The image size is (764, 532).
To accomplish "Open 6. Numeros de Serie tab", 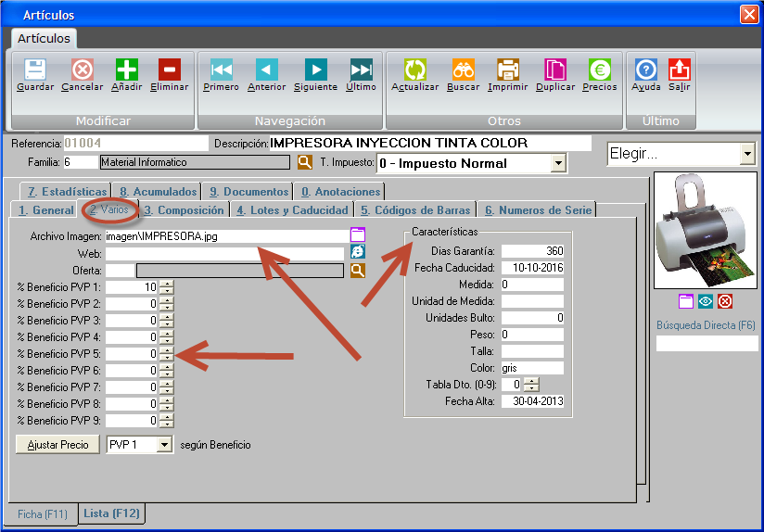I will (x=538, y=210).
